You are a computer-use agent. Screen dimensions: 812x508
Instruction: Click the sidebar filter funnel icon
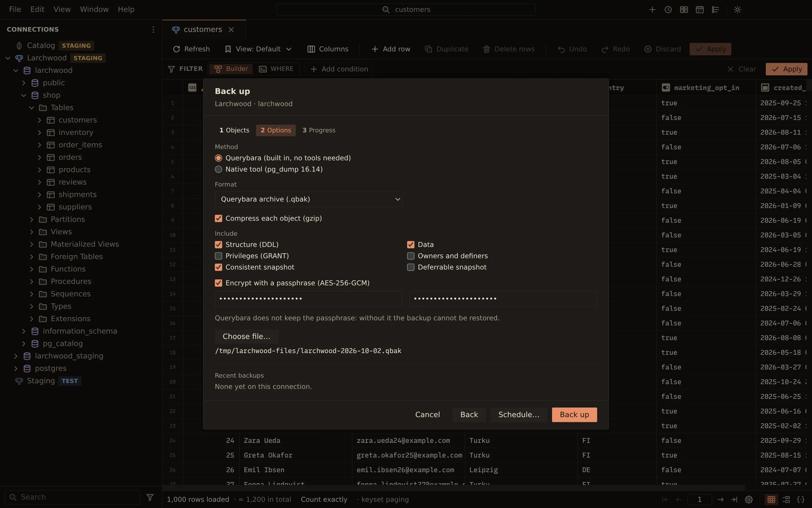(150, 497)
